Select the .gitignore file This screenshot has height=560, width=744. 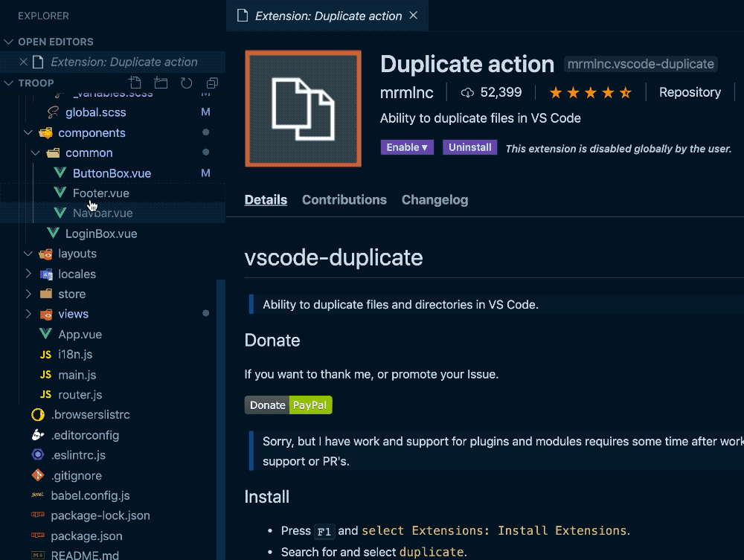(77, 475)
